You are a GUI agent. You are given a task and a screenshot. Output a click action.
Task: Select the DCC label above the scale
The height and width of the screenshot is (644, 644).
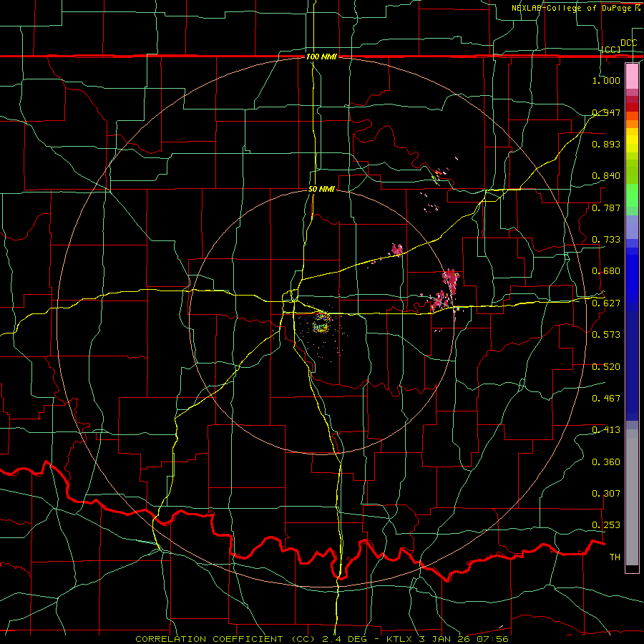(628, 43)
